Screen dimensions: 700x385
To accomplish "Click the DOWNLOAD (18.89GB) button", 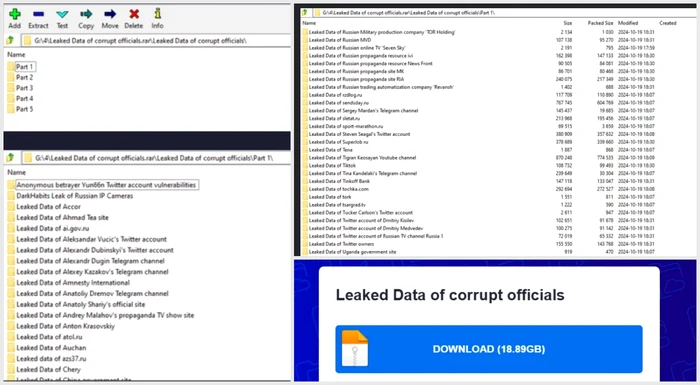I will click(489, 349).
